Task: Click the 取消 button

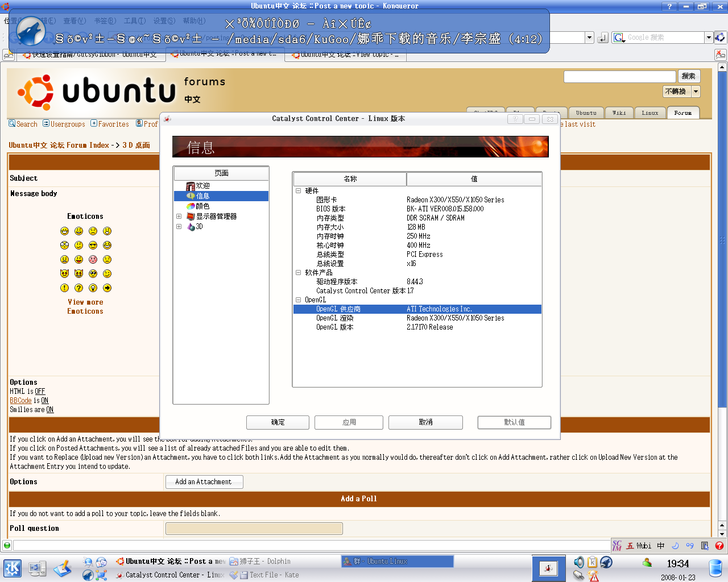Action: 425,422
